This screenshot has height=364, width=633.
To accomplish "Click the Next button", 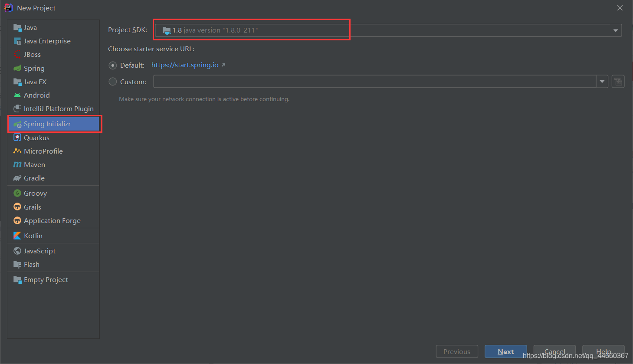I will (x=506, y=351).
